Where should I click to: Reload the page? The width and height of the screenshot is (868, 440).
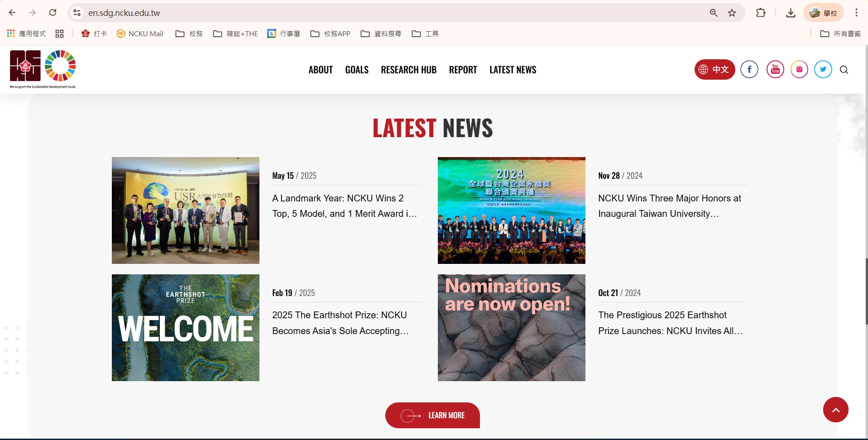[x=53, y=13]
